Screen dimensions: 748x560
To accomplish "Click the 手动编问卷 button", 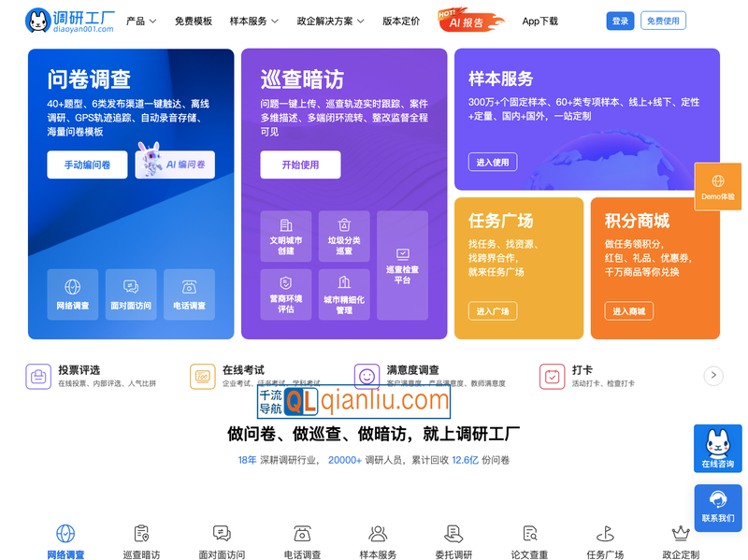I will point(87,165).
